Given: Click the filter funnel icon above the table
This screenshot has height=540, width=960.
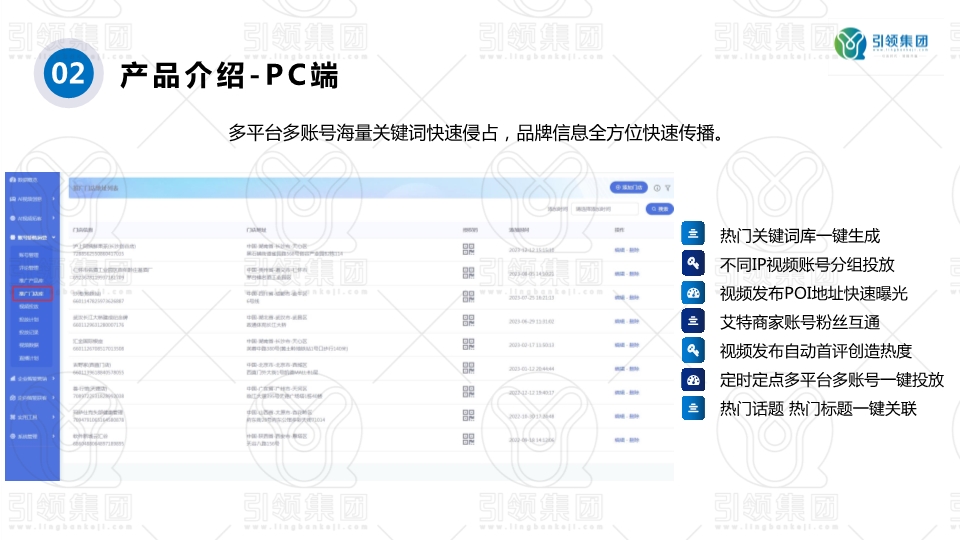Looking at the screenshot, I should 668,187.
